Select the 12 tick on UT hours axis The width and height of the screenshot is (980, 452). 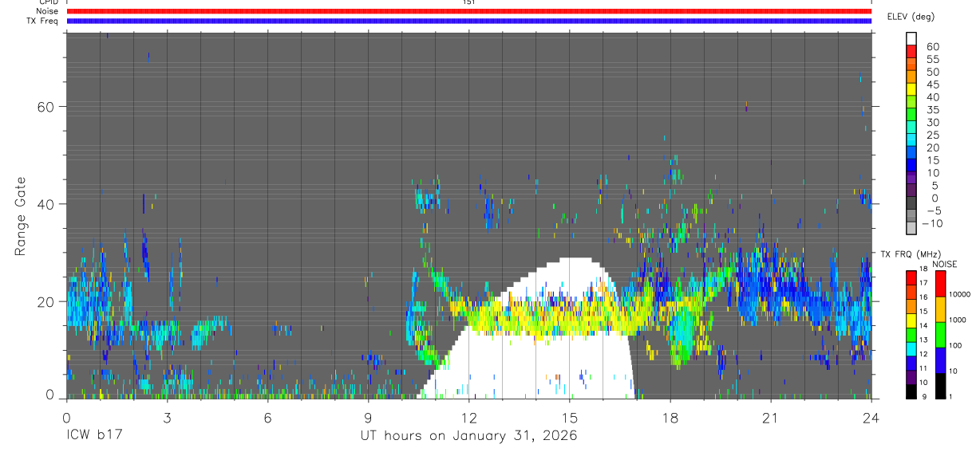click(x=468, y=418)
